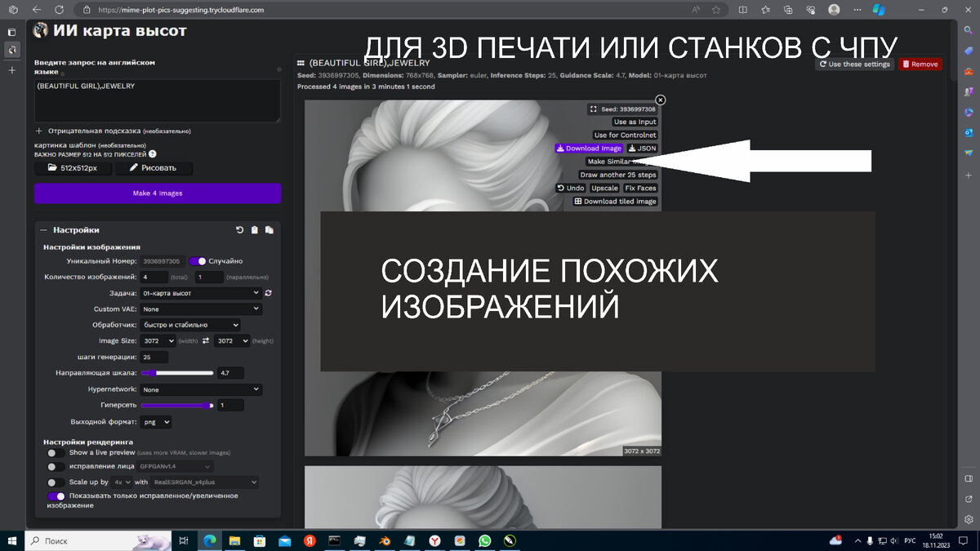Viewport: 980px width, 551px height.
Task: Open the Задача dropdown
Action: click(x=200, y=292)
